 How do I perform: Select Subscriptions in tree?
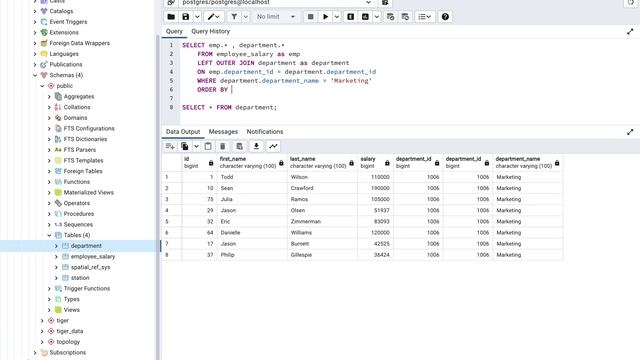(68, 352)
